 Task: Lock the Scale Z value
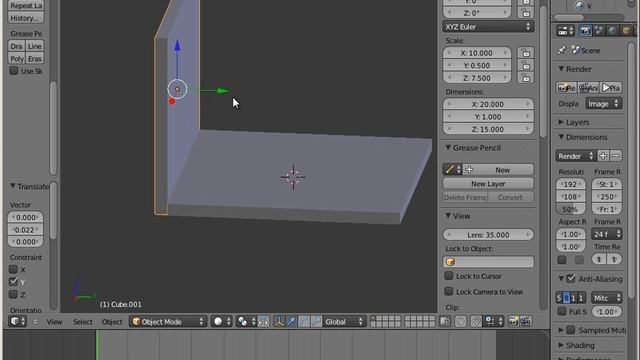point(526,78)
